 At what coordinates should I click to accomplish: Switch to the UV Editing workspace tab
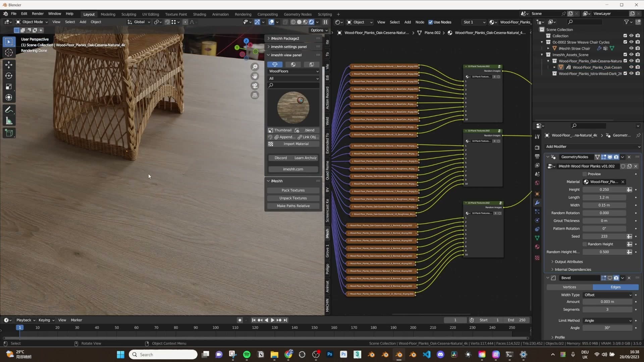point(151,14)
